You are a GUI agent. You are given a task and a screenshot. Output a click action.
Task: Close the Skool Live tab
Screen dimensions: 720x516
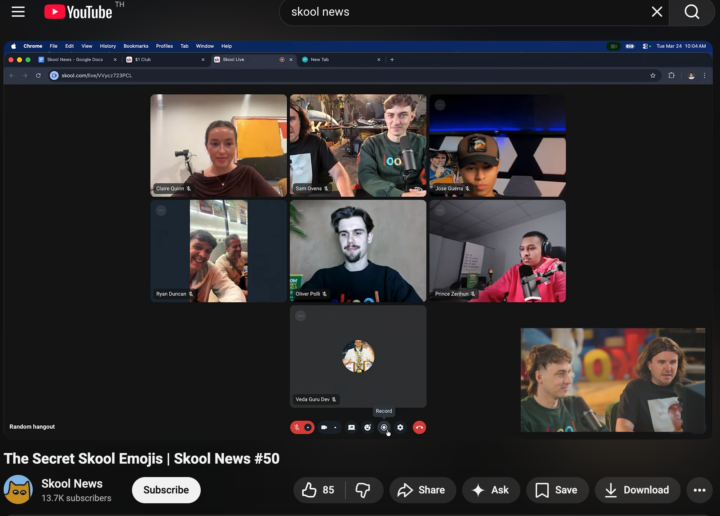coord(291,60)
